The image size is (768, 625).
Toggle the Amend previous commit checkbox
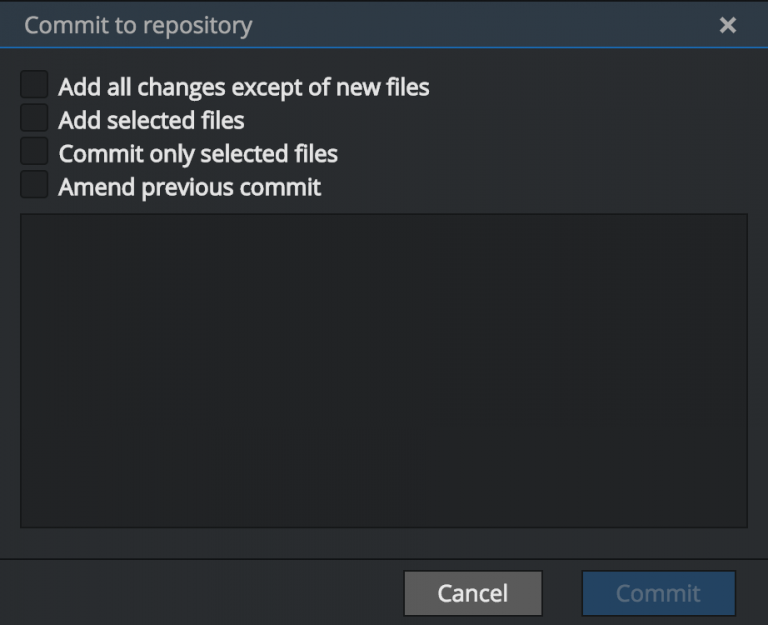(x=34, y=185)
